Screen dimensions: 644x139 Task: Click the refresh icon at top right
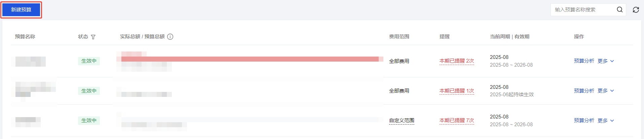(x=636, y=10)
